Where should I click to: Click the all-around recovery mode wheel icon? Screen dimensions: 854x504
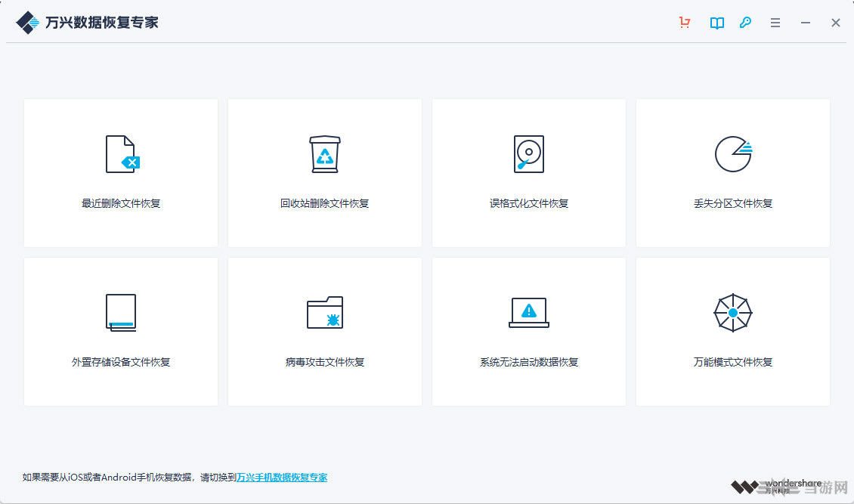pyautogui.click(x=733, y=313)
